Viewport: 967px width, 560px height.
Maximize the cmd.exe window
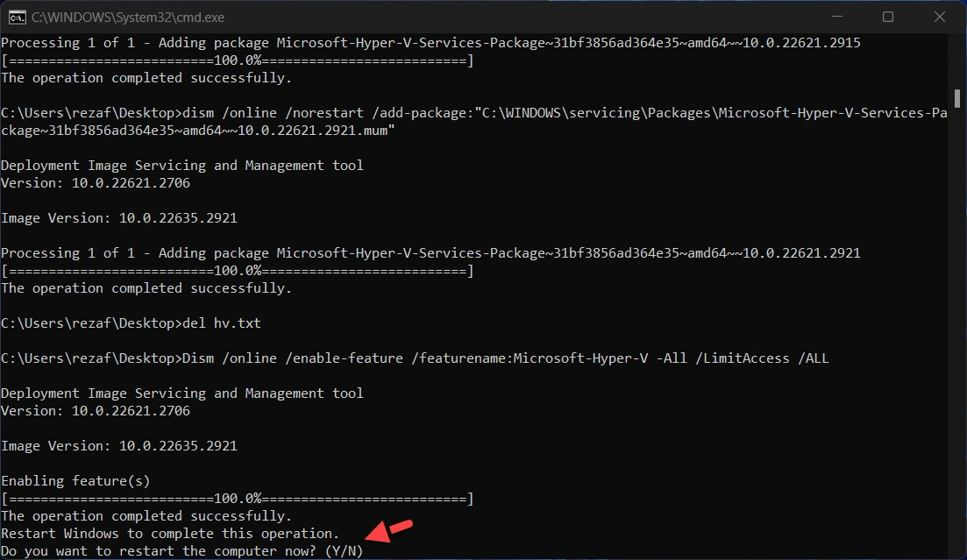[x=888, y=17]
